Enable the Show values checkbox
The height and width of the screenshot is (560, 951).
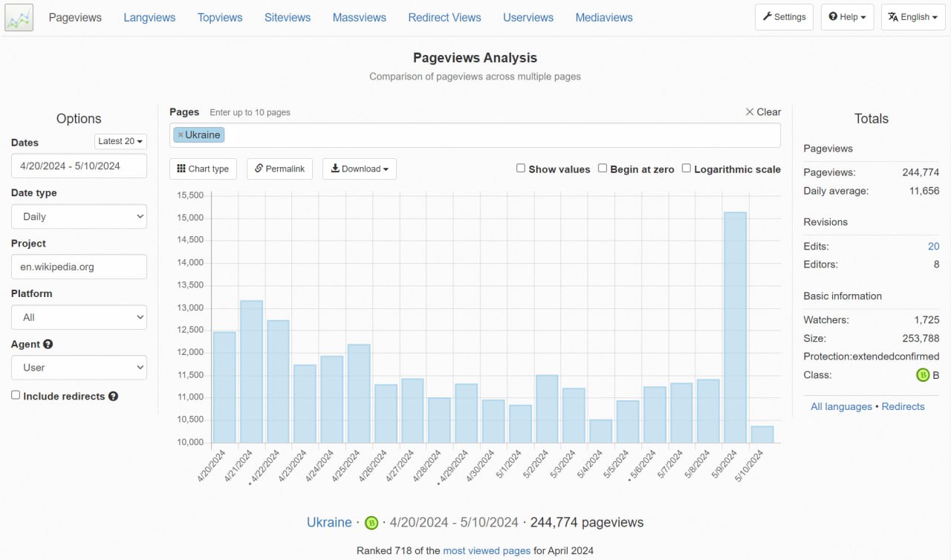tap(521, 169)
